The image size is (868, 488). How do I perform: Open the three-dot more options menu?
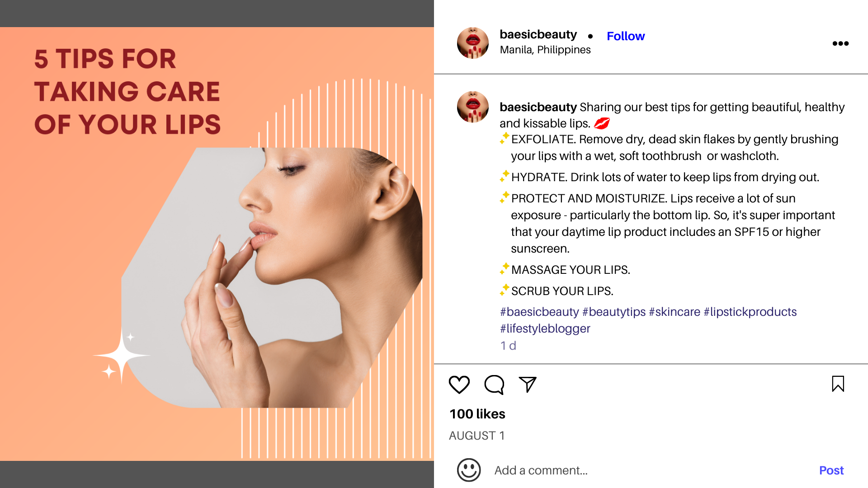[840, 43]
